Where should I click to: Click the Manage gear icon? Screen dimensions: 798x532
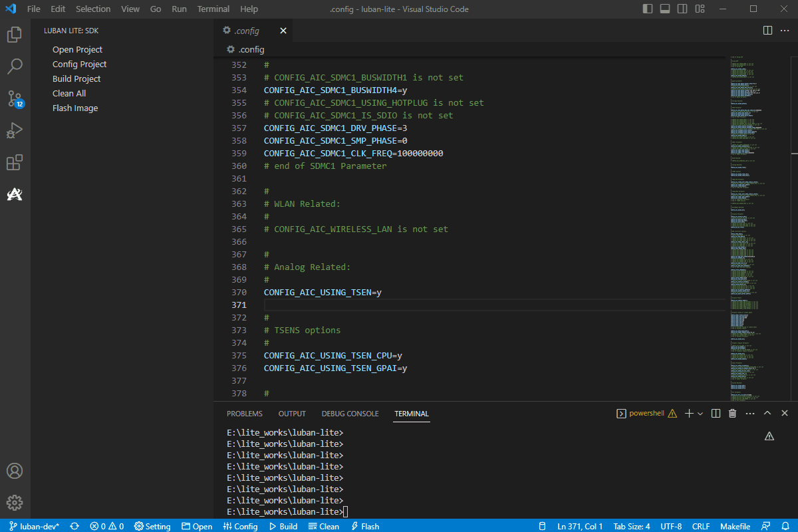point(15,503)
